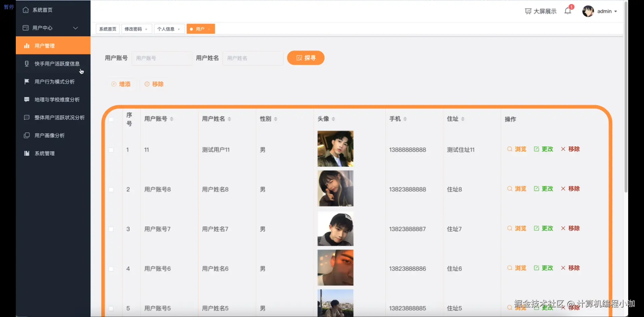This screenshot has width=644, height=317.
Task: Open 快手用户活跃度信息 sidebar item
Action: [x=53, y=64]
